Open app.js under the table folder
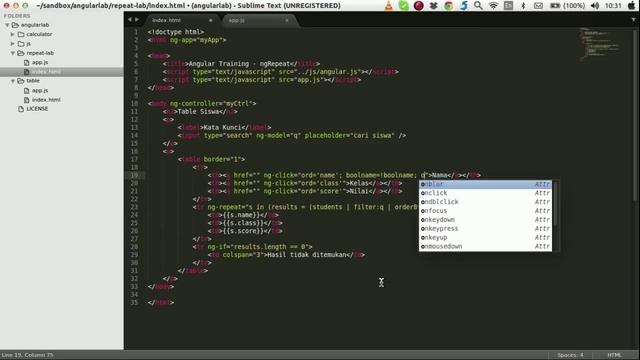 tap(40, 91)
